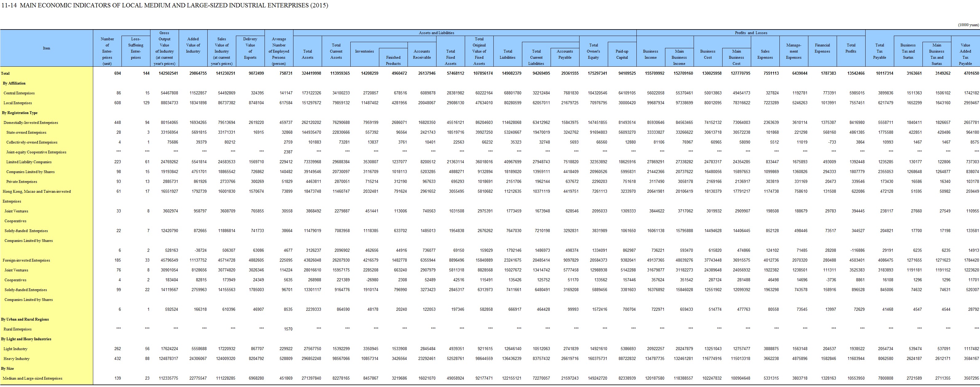This screenshot has width=980, height=387.
Task: Select the 'Private Enterprises' row label
Action: pos(22,182)
